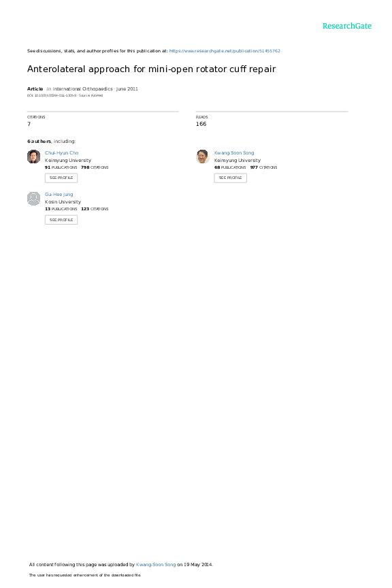Click Kwang Soon Song's profile photo

click(x=203, y=157)
